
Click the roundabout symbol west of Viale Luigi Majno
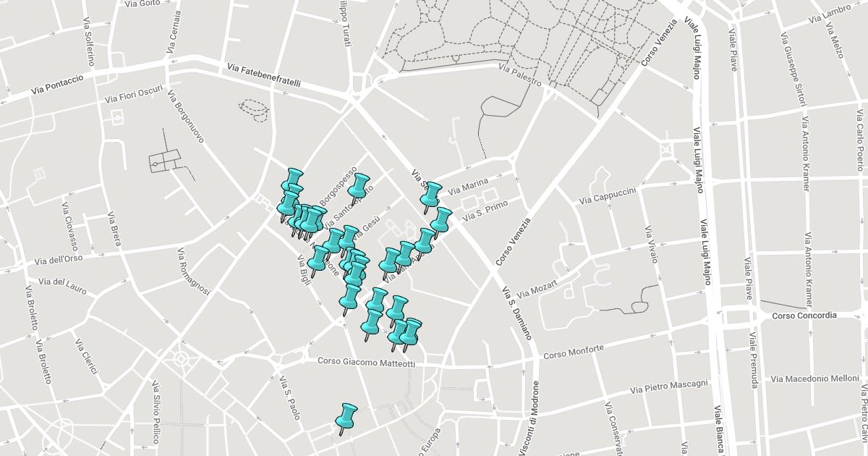(x=666, y=150)
